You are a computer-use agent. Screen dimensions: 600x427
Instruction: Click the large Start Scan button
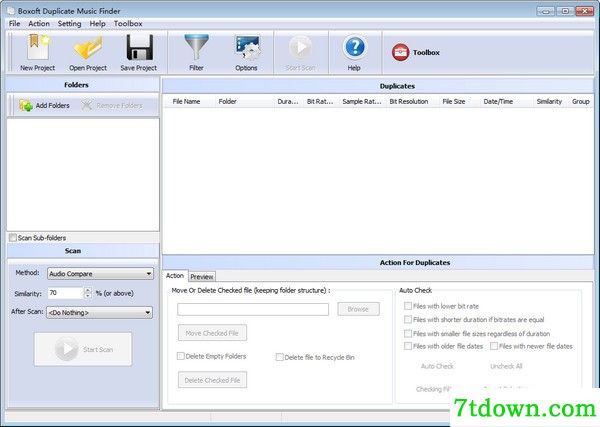coord(83,349)
